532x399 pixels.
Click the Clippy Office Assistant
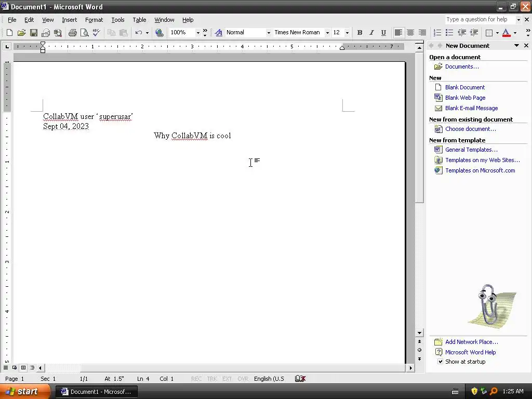click(x=491, y=307)
